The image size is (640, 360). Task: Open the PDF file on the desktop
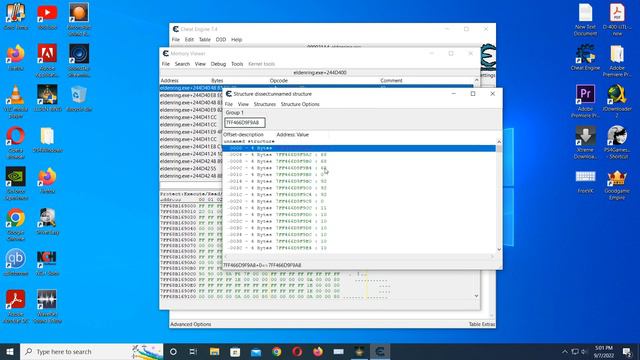tap(617, 20)
